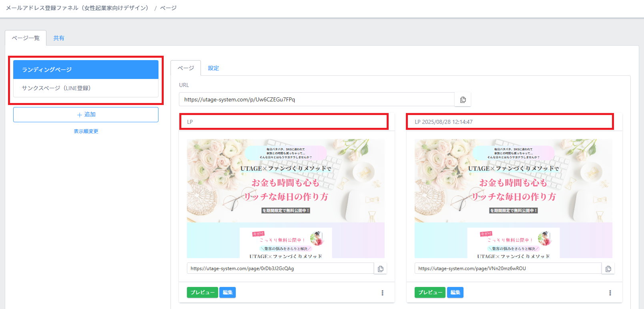The height and width of the screenshot is (309, 644).
Task: Click the ＋追加 button
Action: (x=86, y=115)
